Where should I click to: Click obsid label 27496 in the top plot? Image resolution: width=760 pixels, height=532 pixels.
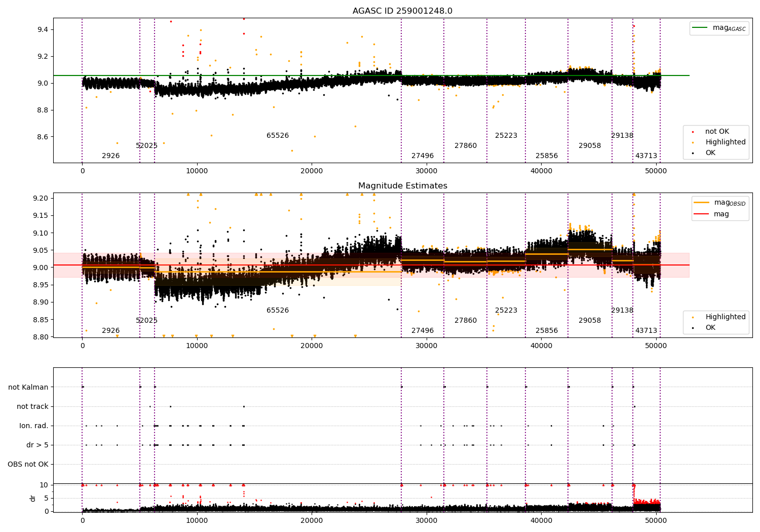423,156
